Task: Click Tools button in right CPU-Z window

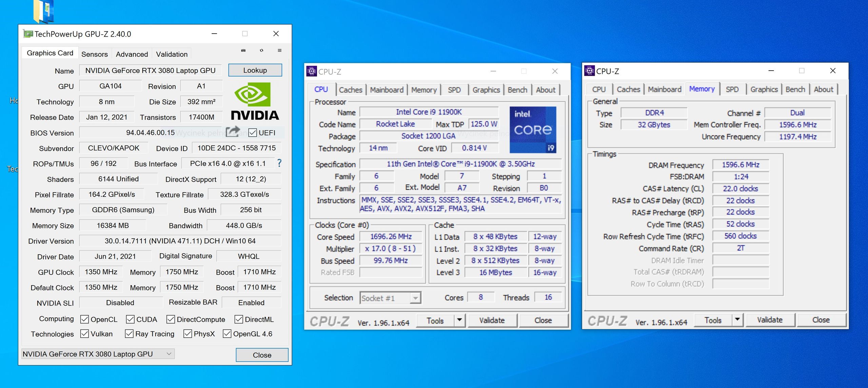Action: click(x=713, y=320)
